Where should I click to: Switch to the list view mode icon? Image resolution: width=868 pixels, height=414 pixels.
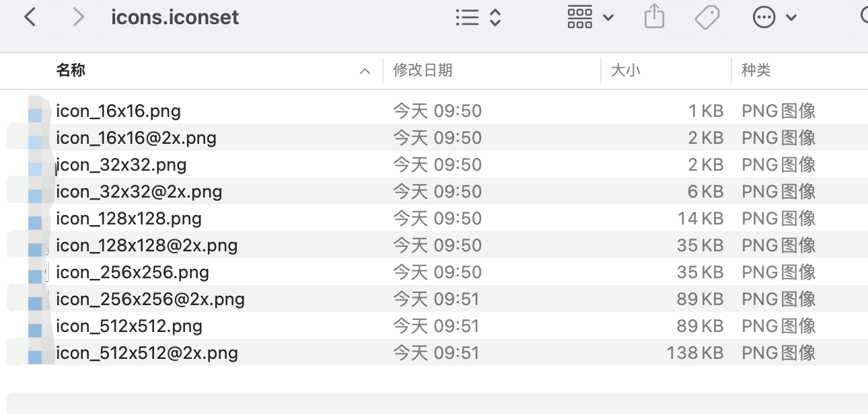(x=467, y=17)
